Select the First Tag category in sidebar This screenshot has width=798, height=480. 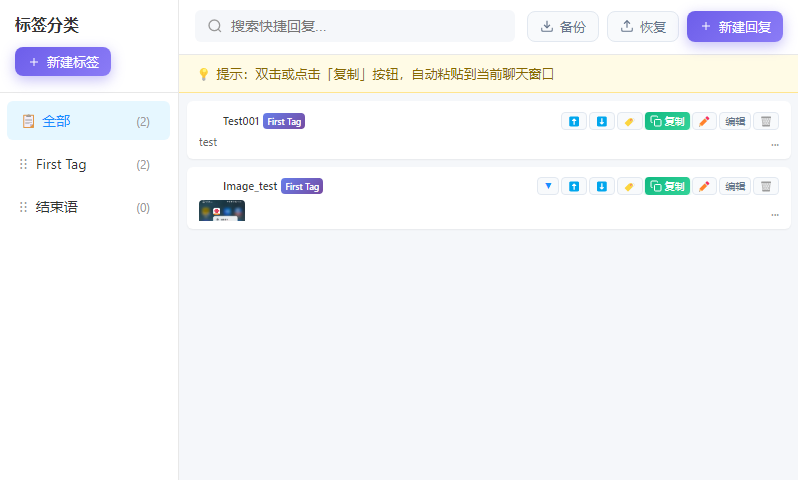(89, 164)
